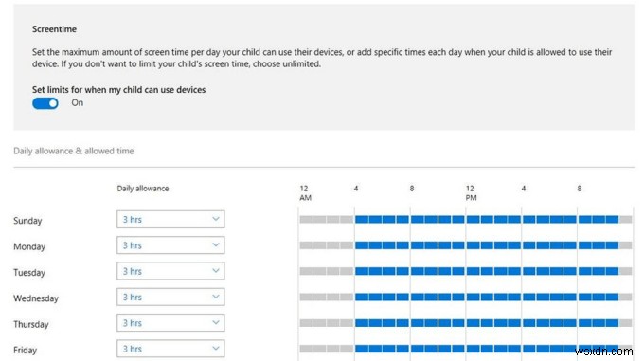Image resolution: width=644 pixels, height=361 pixels.
Task: Click the Tuesday allowed-time schedule bar
Action: tap(466, 271)
